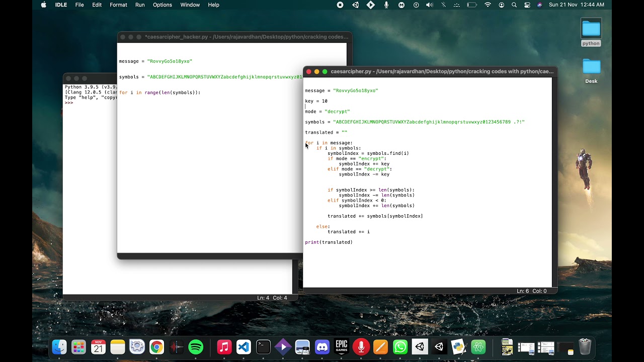Click the 'mode = "decrypt"' line
This screenshot has width=644, height=362.
click(x=328, y=112)
